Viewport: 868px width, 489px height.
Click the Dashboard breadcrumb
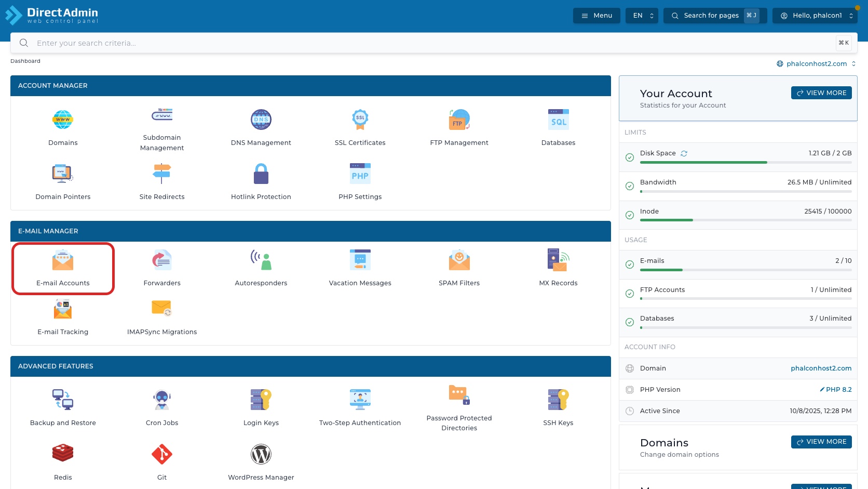pos(25,61)
